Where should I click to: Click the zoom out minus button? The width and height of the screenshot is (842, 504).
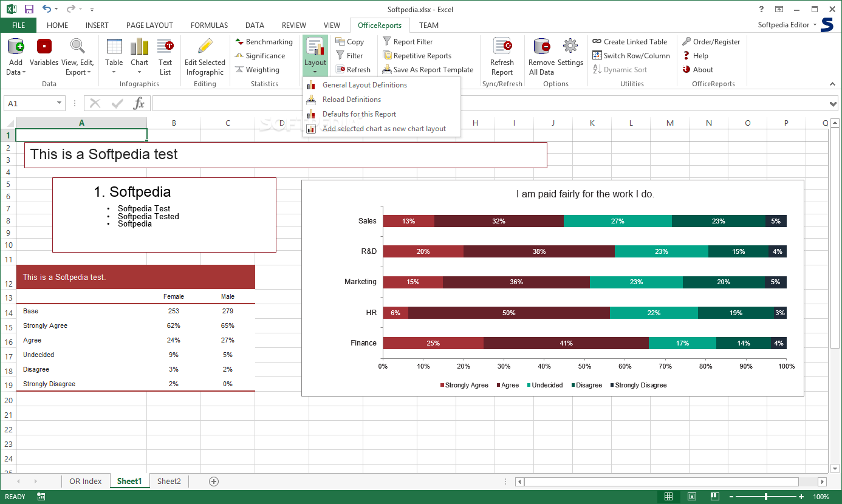point(731,497)
